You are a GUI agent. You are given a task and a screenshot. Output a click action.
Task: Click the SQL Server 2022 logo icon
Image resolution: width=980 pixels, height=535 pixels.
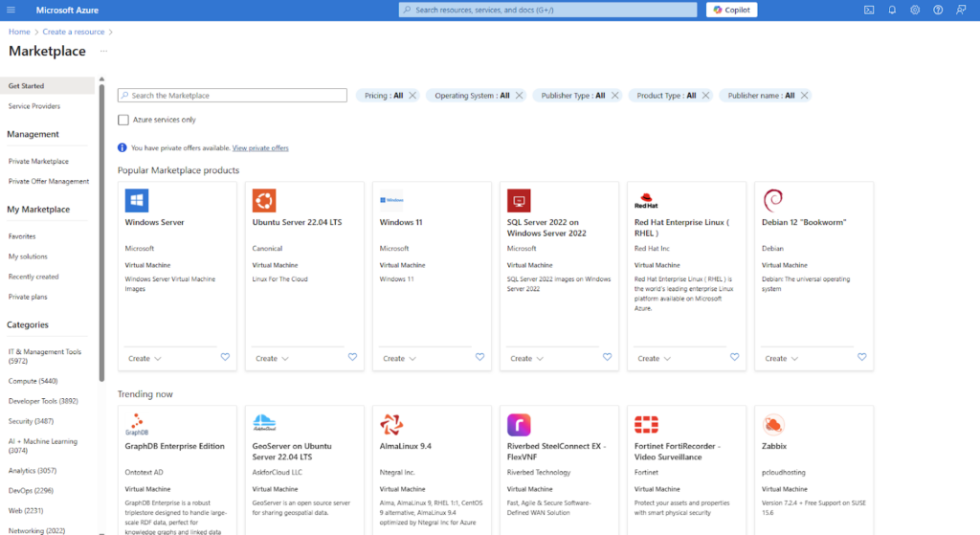(519, 201)
